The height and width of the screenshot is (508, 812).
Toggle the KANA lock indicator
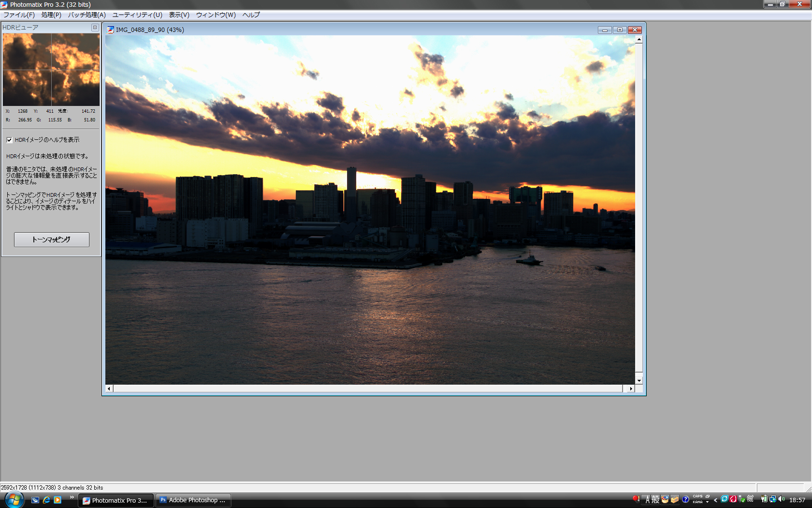[x=697, y=502]
